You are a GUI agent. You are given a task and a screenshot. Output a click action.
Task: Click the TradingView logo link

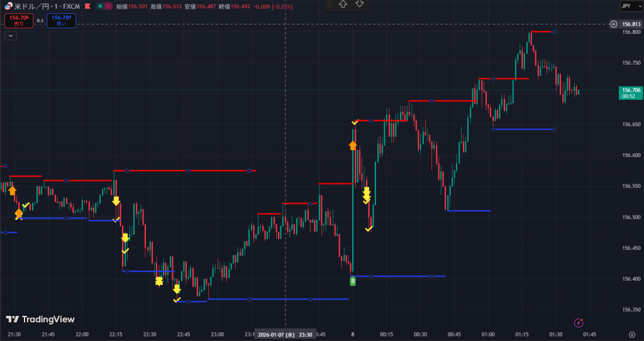pyautogui.click(x=40, y=320)
